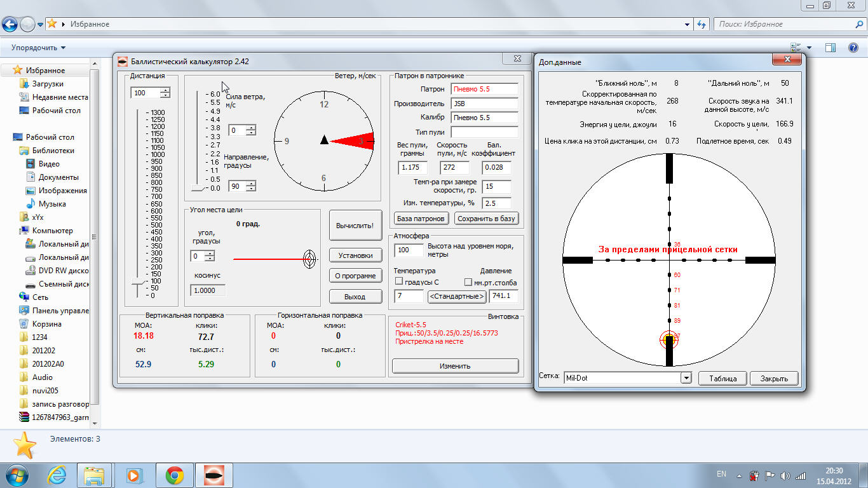Toggle the мм.рт.столба pressure checkbox
Image resolution: width=868 pixels, height=488 pixels.
pos(468,282)
